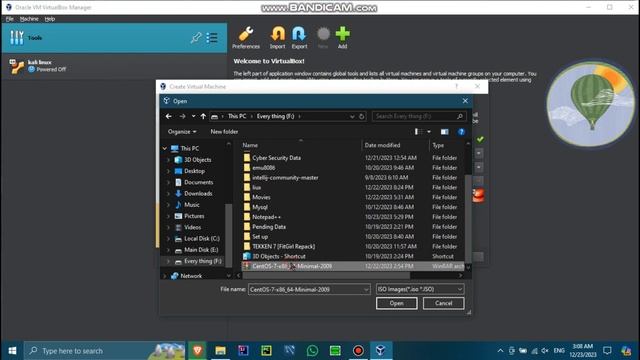Viewport: 640px width, 360px height.
Task: Select the Notepad++ folder
Action: click(266, 217)
